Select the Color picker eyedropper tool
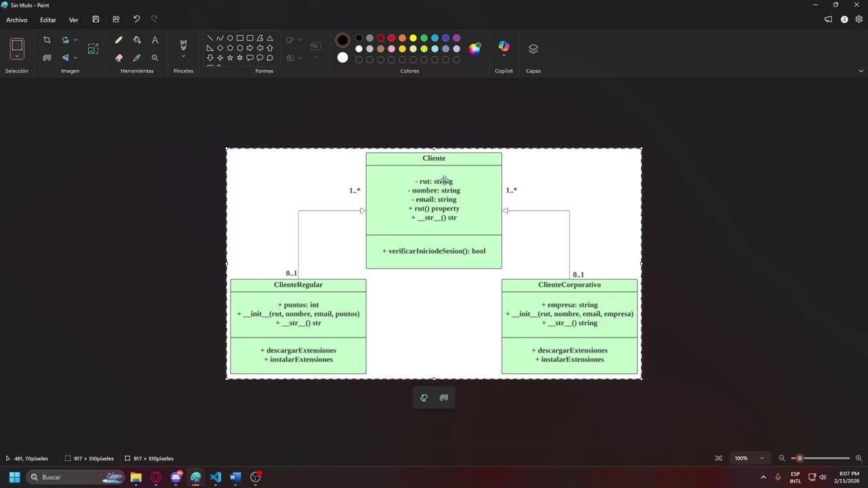 click(x=137, y=58)
